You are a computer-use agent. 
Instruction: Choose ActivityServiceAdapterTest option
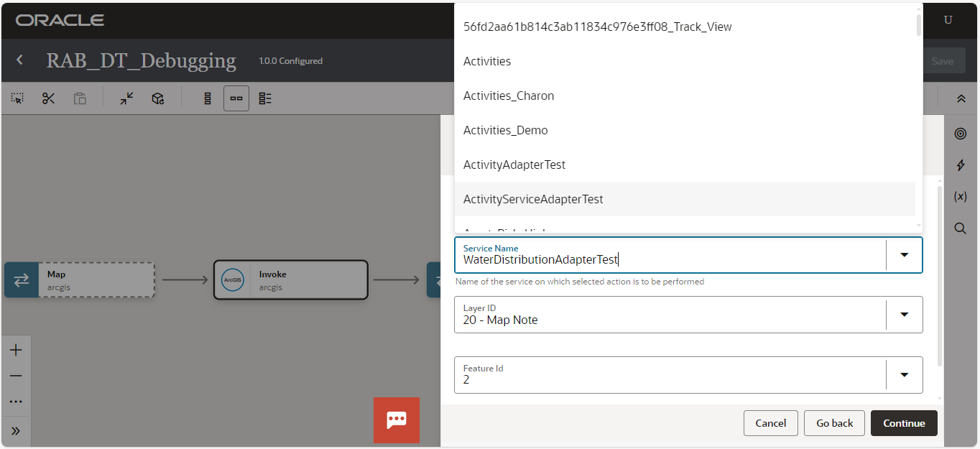tap(533, 199)
